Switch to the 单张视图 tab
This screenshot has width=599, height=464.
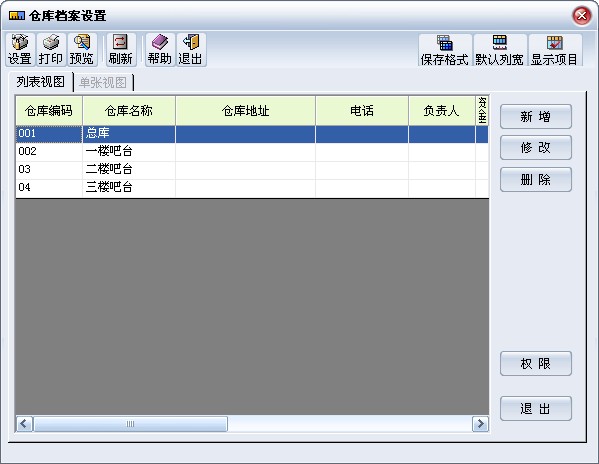103,82
